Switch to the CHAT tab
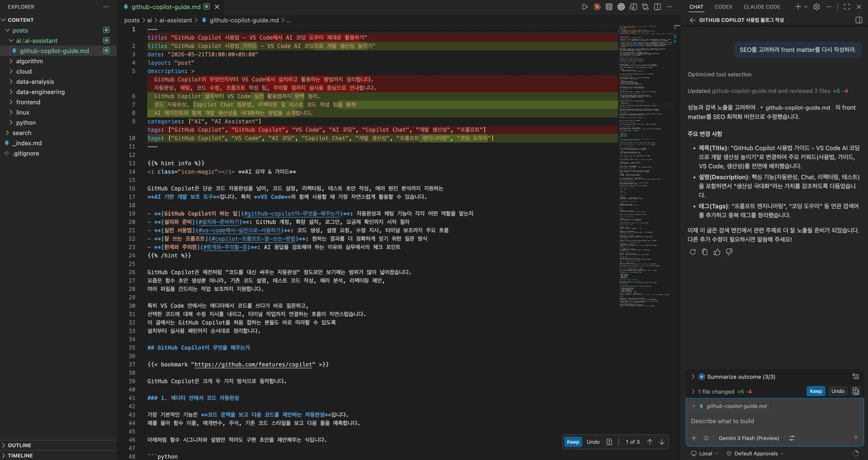Viewport: 868px width, 460px height. [696, 7]
